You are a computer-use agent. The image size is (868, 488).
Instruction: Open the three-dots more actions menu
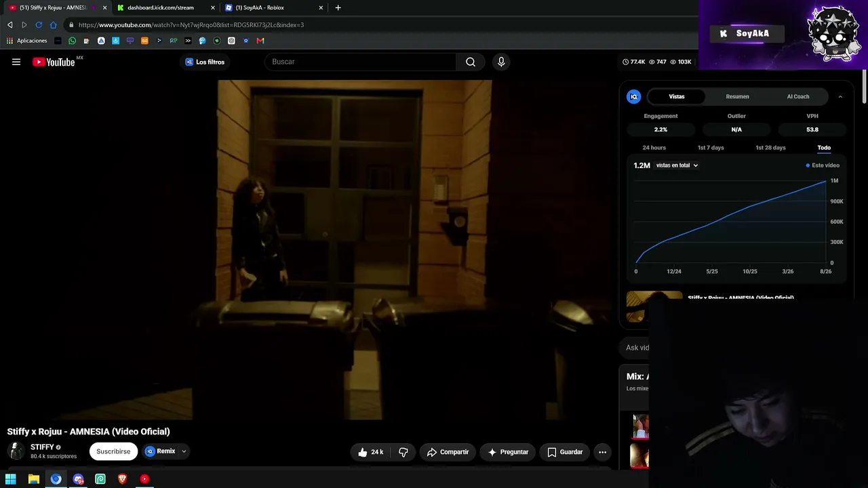(602, 452)
